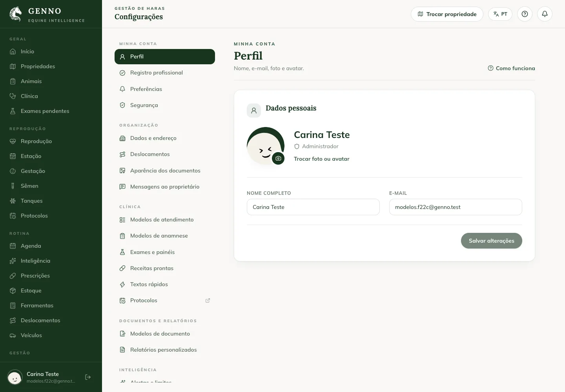Go to Propriedades in the sidebar

tap(51, 66)
